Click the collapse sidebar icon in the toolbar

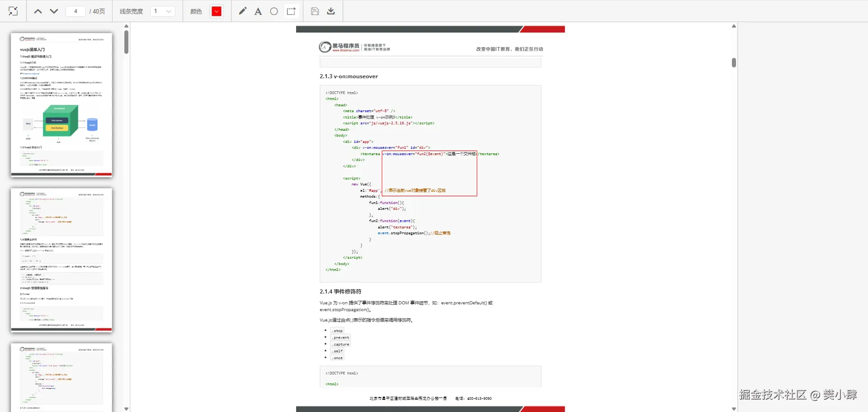click(x=13, y=11)
